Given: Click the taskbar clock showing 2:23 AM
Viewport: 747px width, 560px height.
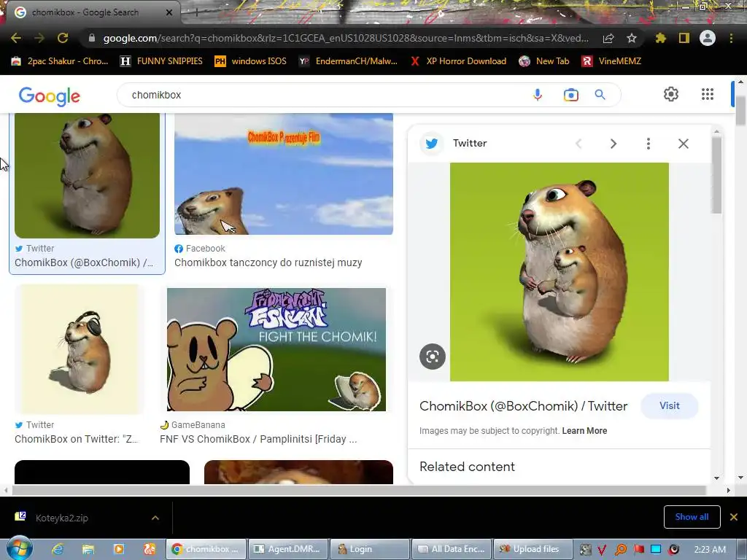Looking at the screenshot, I should pyautogui.click(x=710, y=549).
